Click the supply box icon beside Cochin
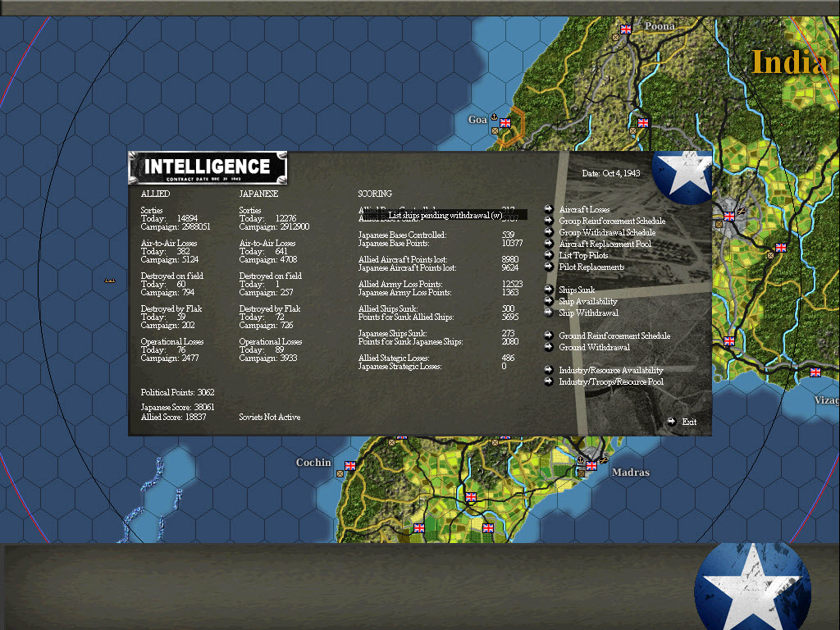This screenshot has height=630, width=840. point(340,473)
